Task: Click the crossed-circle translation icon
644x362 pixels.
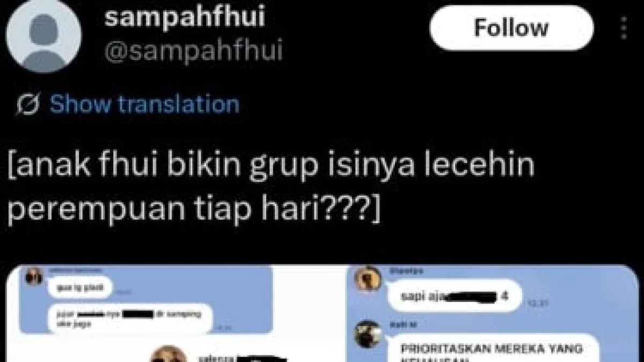Action: point(27,105)
